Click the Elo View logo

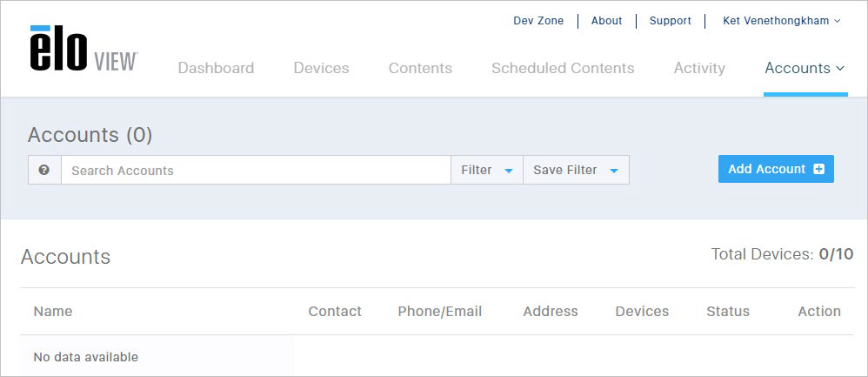(x=83, y=48)
